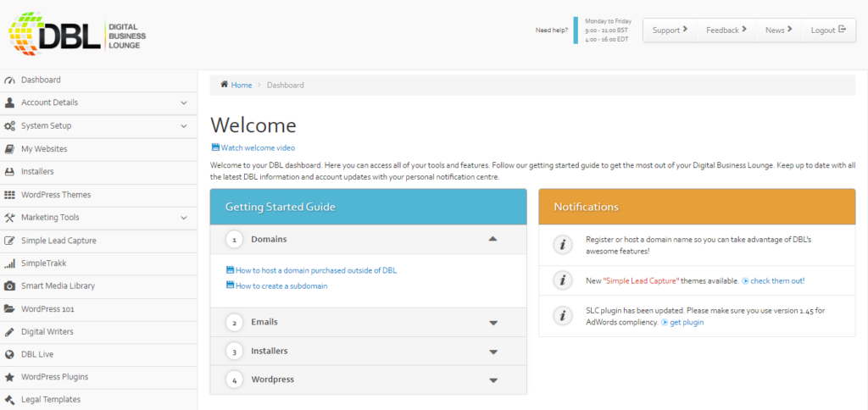Viewport: 868px width, 410px height.
Task: Open WordPress 101 in the sidebar
Action: pos(98,310)
